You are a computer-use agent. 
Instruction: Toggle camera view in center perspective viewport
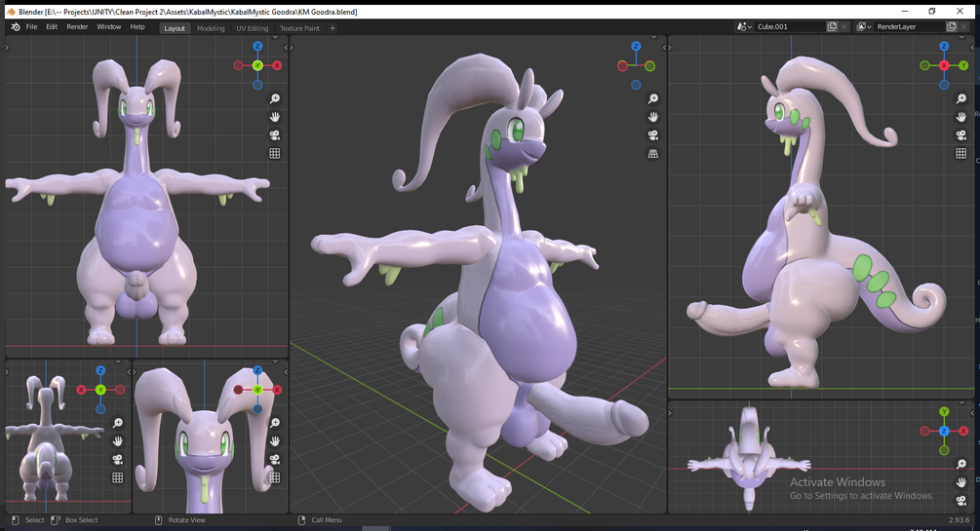[x=653, y=134]
